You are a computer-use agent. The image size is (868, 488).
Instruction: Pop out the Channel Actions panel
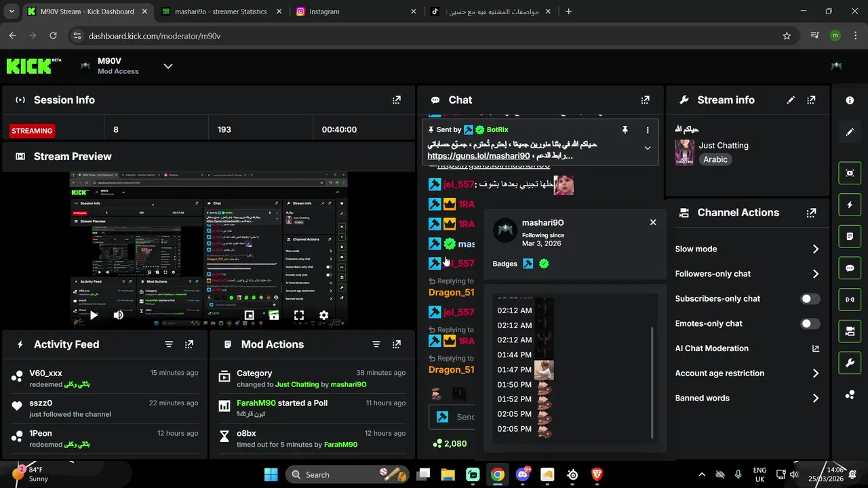[x=811, y=212]
